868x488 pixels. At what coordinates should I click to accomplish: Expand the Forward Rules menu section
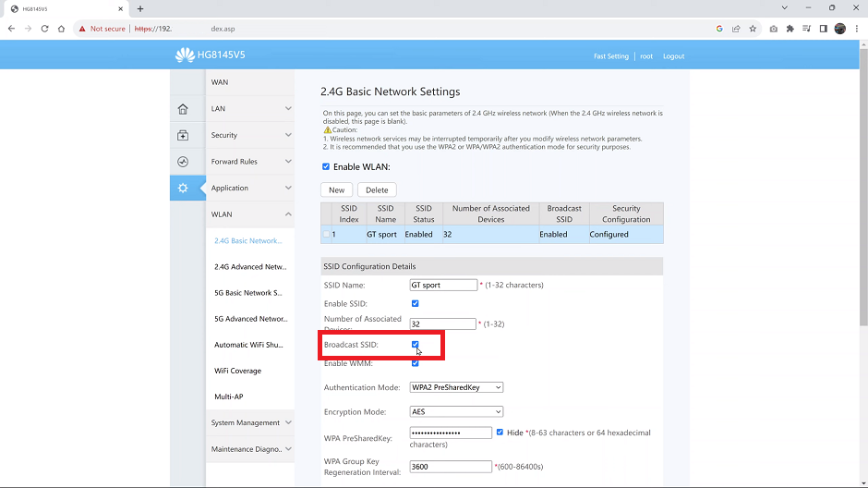(x=250, y=162)
